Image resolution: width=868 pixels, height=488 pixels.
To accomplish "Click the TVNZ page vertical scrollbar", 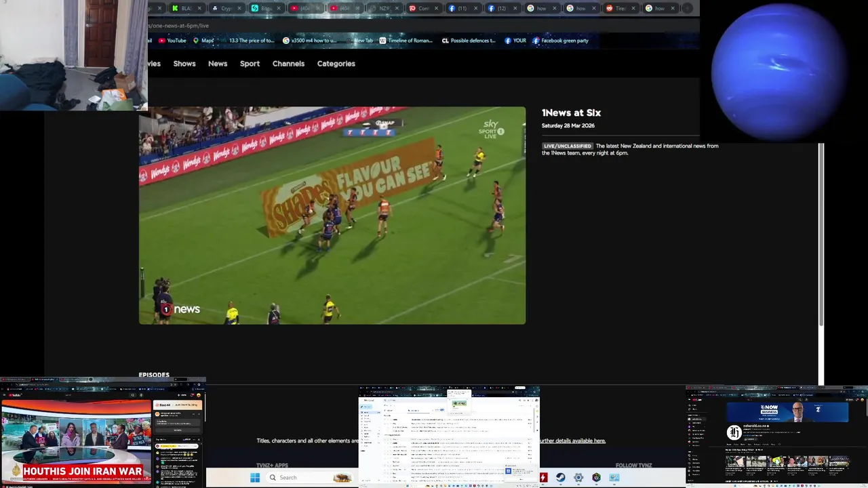I will click(821, 234).
